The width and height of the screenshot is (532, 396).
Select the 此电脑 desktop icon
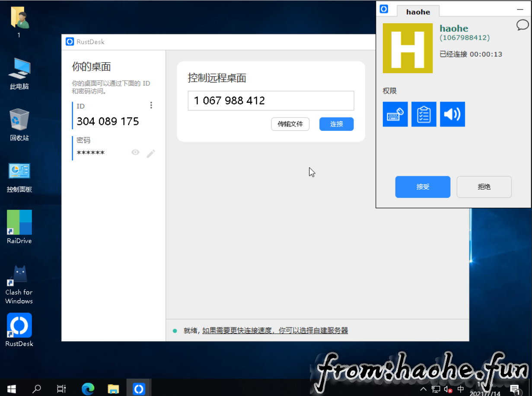tap(19, 74)
